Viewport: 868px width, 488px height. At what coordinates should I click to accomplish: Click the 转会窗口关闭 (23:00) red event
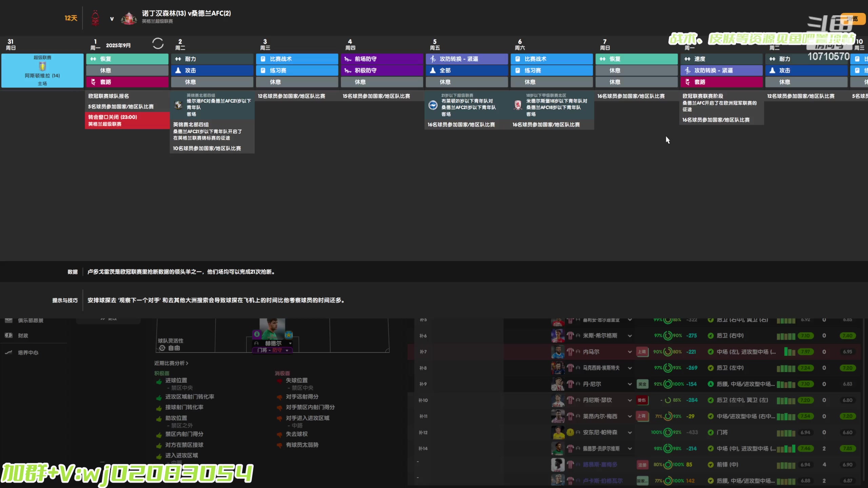127,120
